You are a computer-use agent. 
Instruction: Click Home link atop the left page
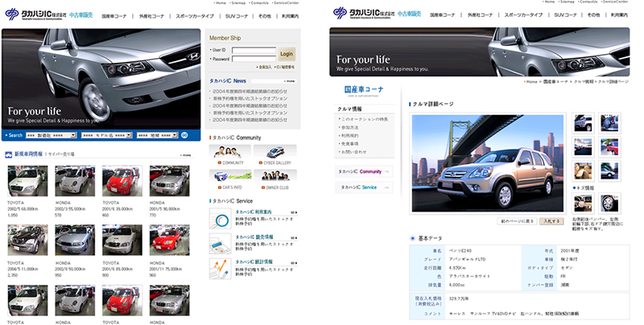[x=220, y=3]
